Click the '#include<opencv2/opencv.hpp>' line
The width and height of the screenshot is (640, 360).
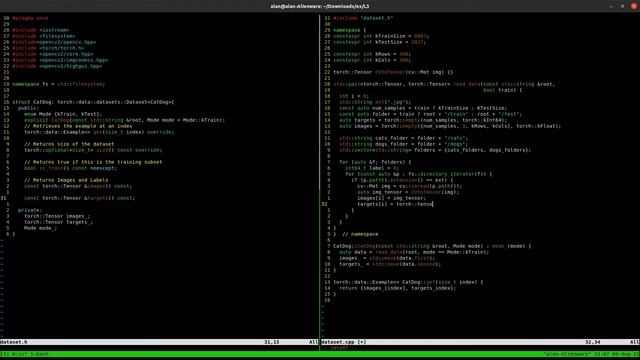coord(54,42)
